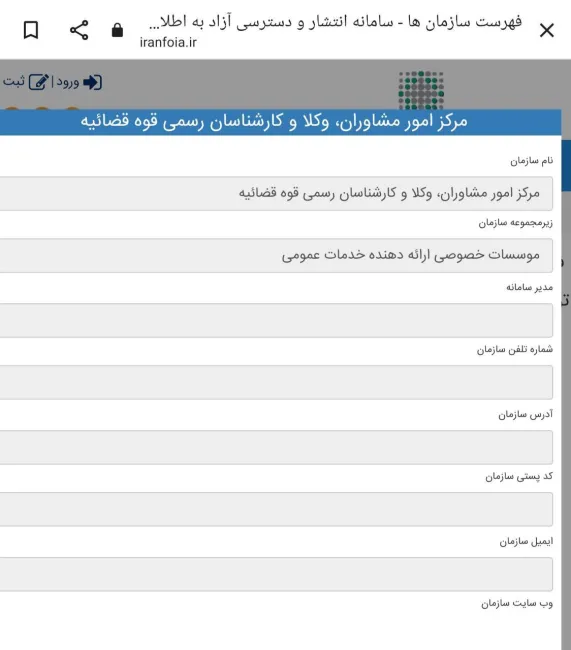Viewport: 571px width, 650px height.
Task: Click the iranfoia.ir URL text
Action: pyautogui.click(x=168, y=42)
